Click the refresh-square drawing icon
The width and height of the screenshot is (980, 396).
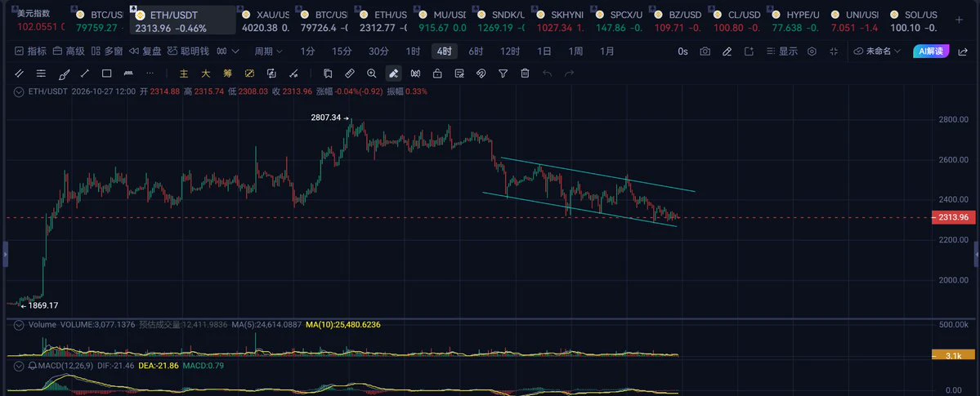pyautogui.click(x=271, y=73)
